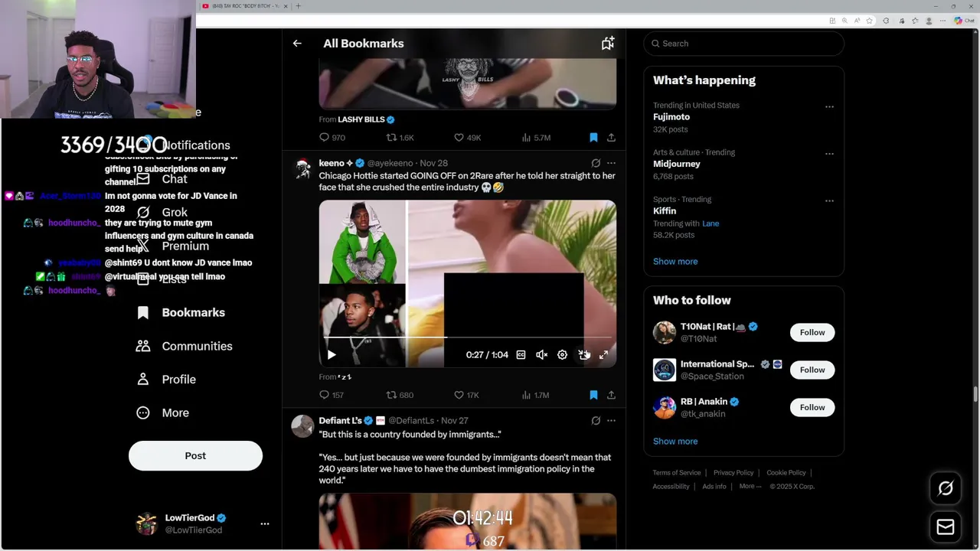The image size is (980, 551).
Task: Show more trends in What's happening
Action: click(x=675, y=262)
